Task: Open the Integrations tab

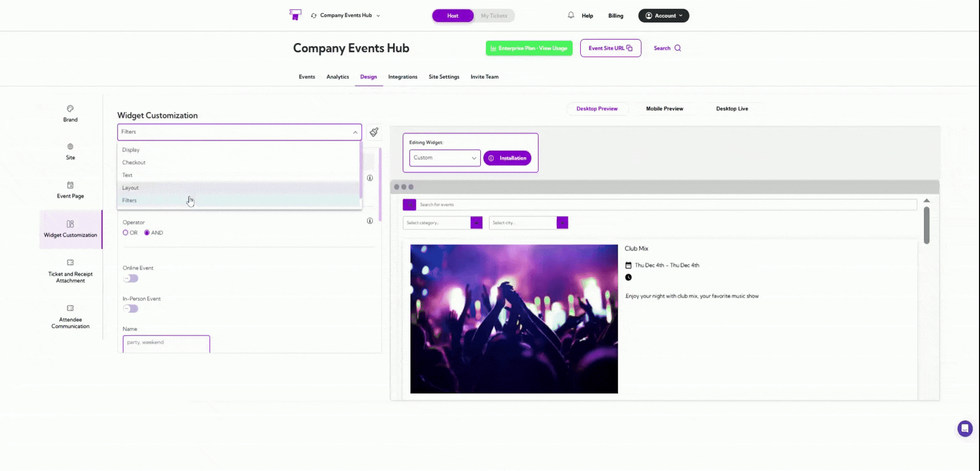Action: 403,77
